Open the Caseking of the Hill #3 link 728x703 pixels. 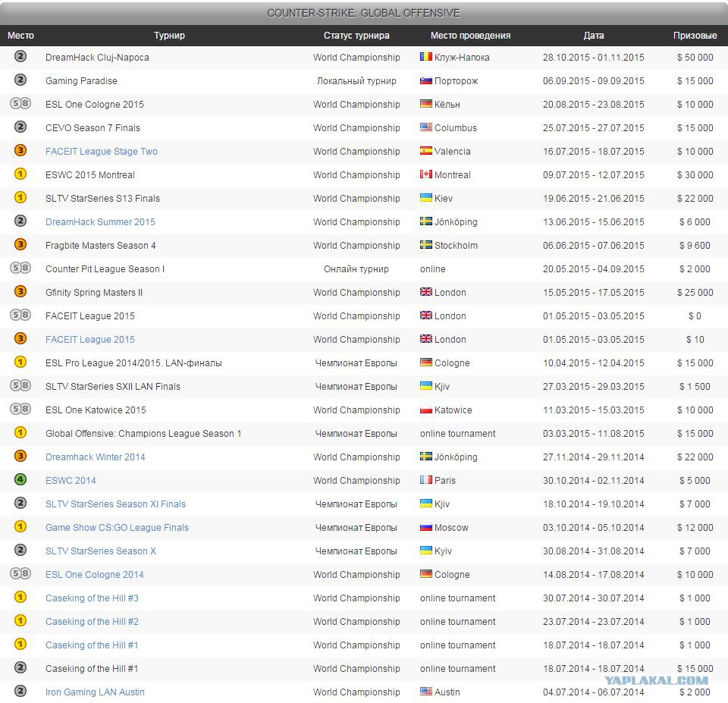click(92, 598)
